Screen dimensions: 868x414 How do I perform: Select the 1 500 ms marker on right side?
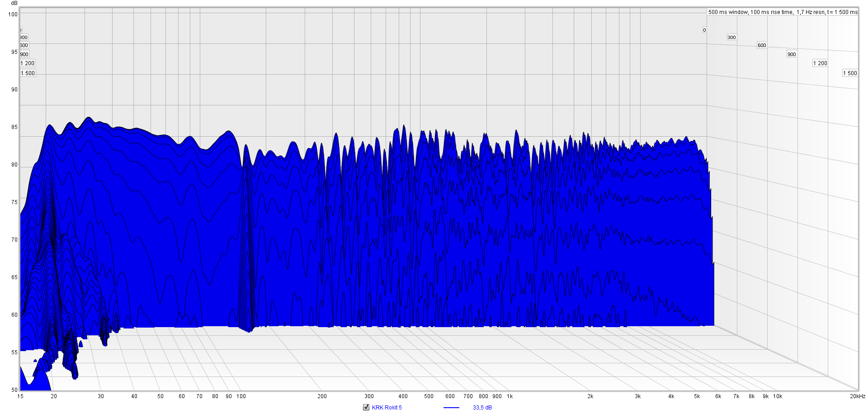click(850, 73)
